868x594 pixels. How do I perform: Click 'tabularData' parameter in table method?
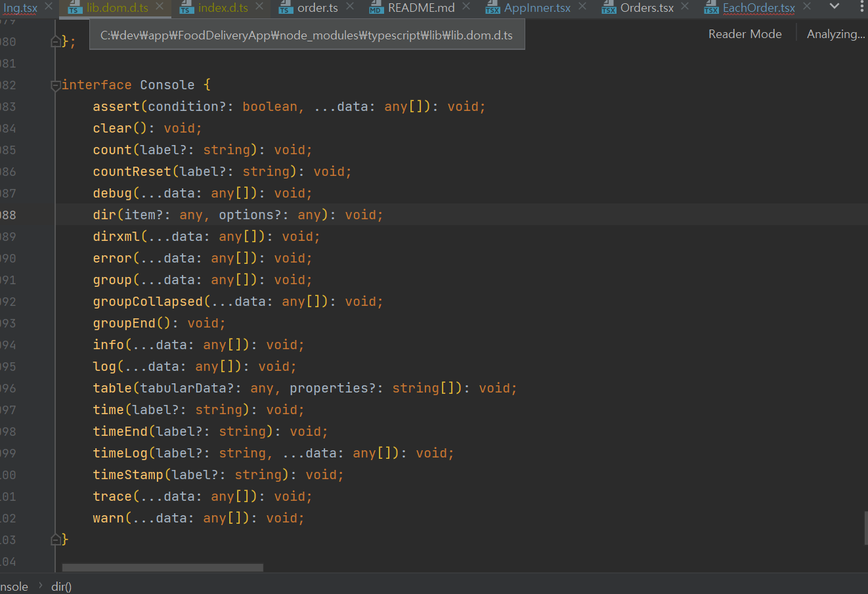coord(183,389)
